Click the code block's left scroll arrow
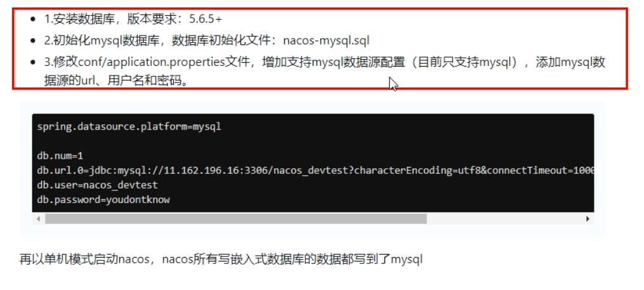 click(x=39, y=219)
